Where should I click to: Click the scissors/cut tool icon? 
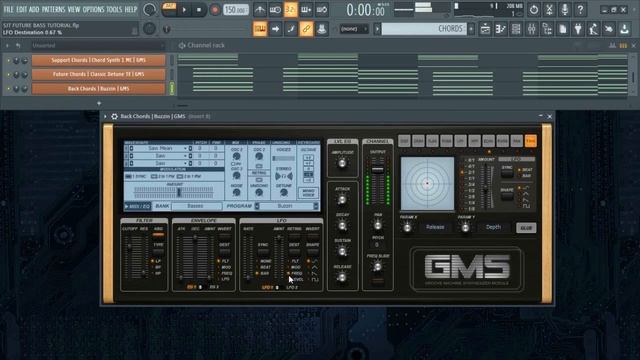point(549,9)
